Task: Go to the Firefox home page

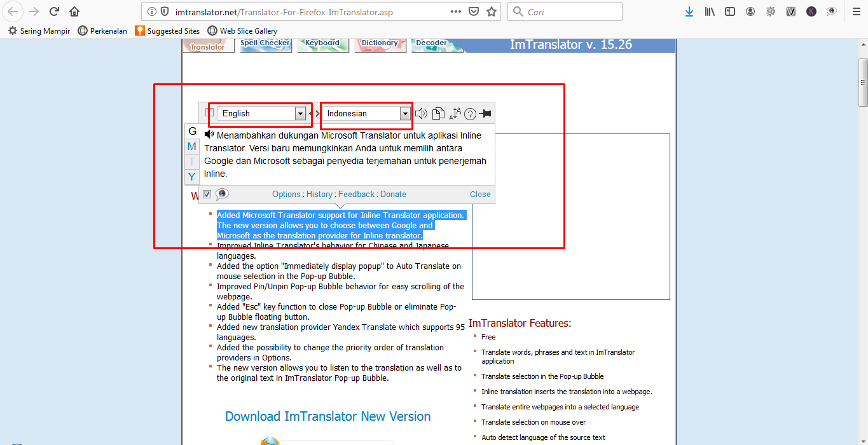Action: tap(74, 11)
